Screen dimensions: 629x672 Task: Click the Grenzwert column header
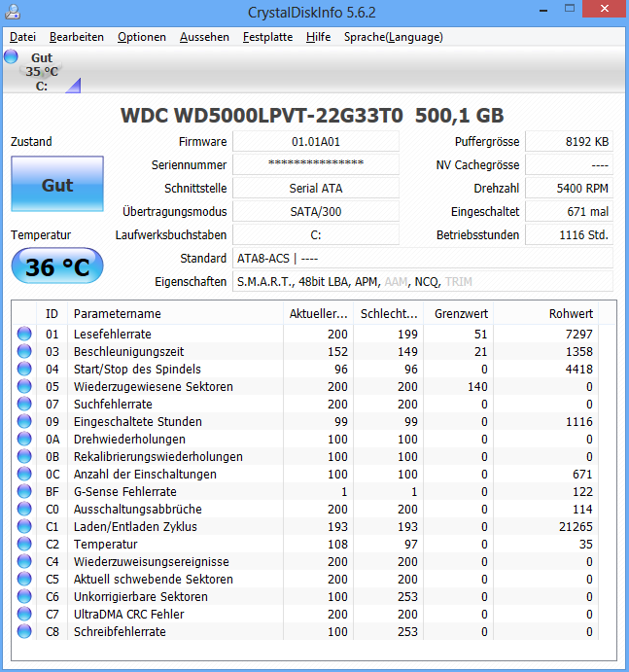coord(459,314)
